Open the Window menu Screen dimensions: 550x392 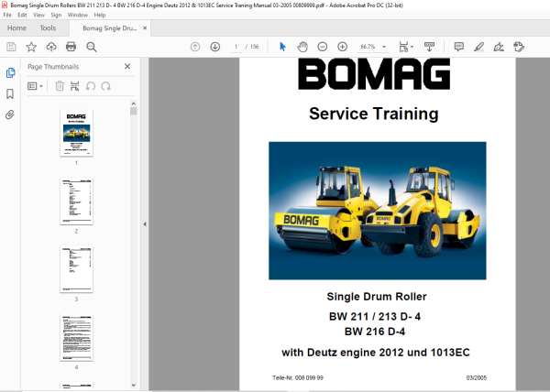[x=78, y=15]
